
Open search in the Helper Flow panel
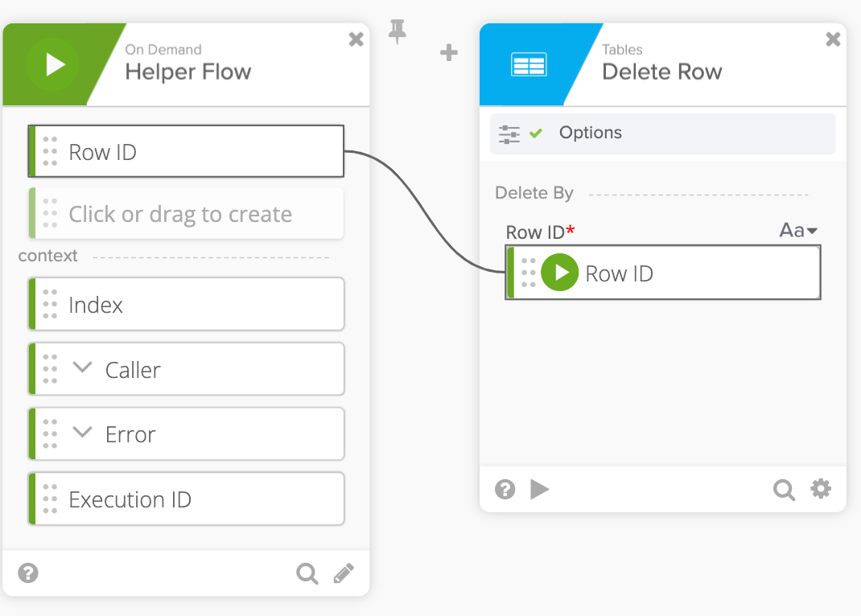click(x=307, y=573)
